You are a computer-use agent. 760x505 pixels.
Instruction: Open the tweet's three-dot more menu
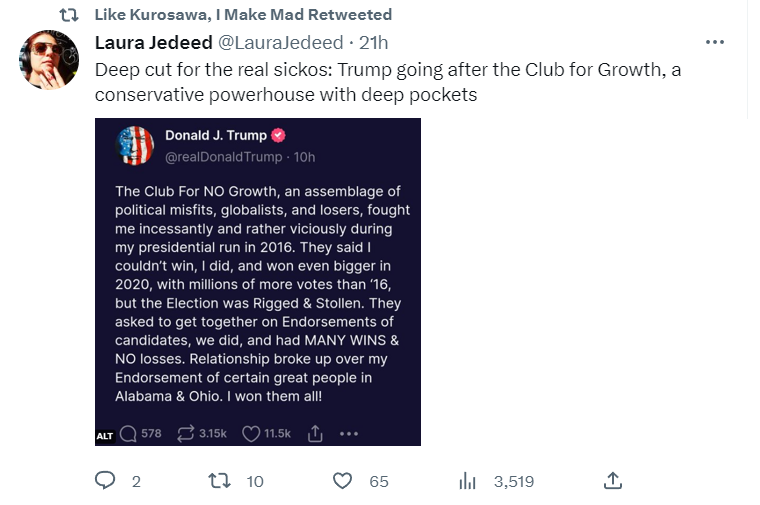click(714, 42)
